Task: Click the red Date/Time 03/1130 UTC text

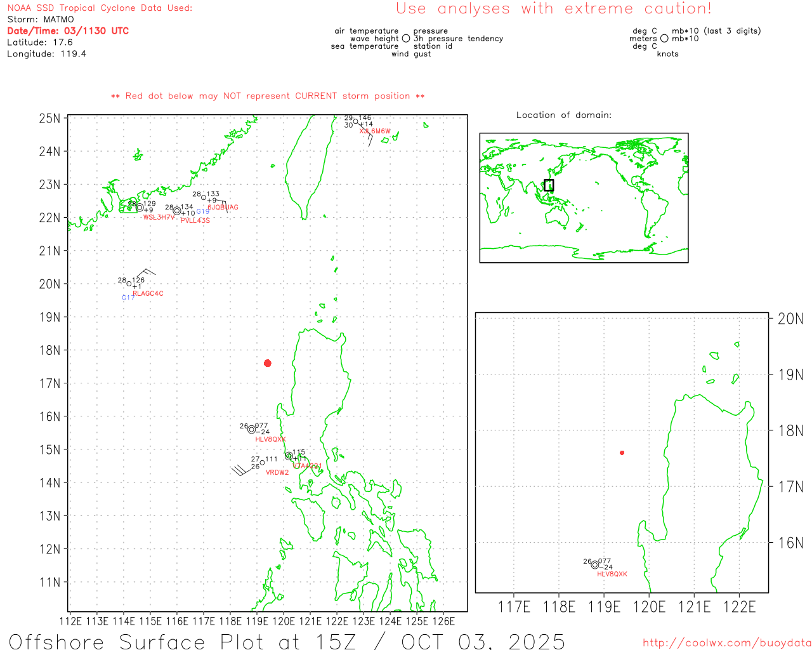Action: 68,31
